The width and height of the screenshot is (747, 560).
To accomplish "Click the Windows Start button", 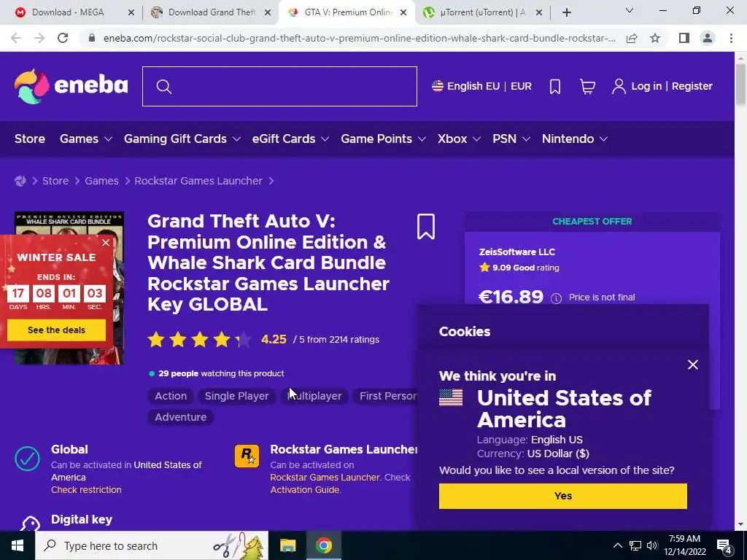I will tap(18, 545).
